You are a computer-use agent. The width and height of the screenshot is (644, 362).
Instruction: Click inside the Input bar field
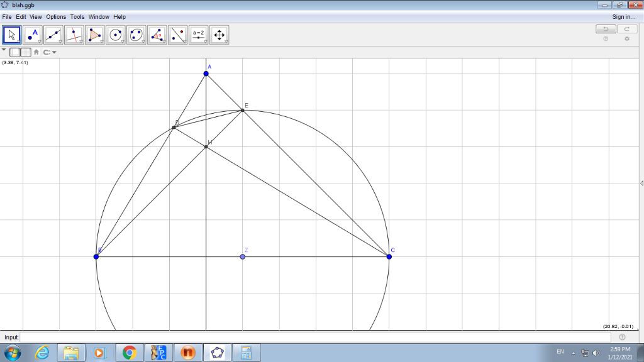click(x=315, y=337)
